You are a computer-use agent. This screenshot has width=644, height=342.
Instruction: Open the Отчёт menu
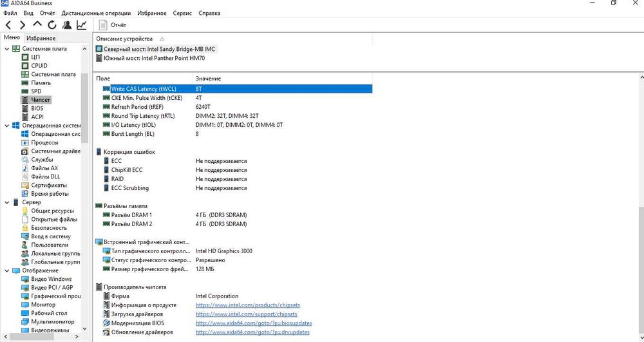click(x=47, y=13)
